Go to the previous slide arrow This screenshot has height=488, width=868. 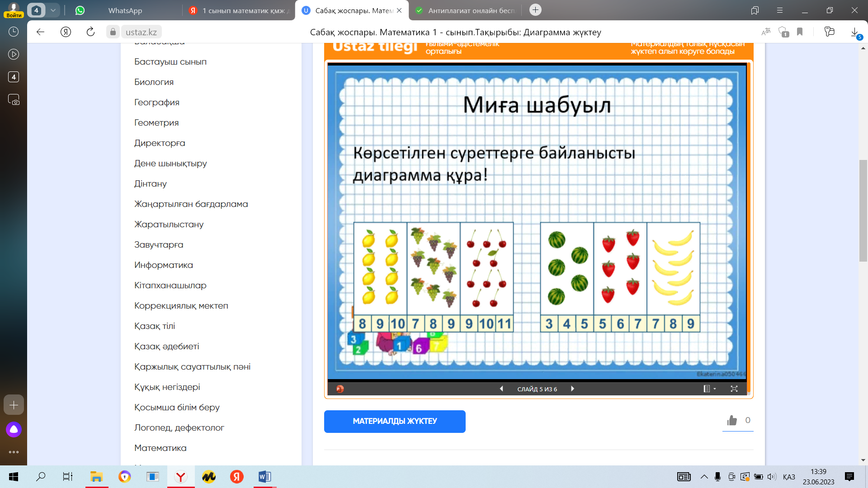(x=501, y=389)
